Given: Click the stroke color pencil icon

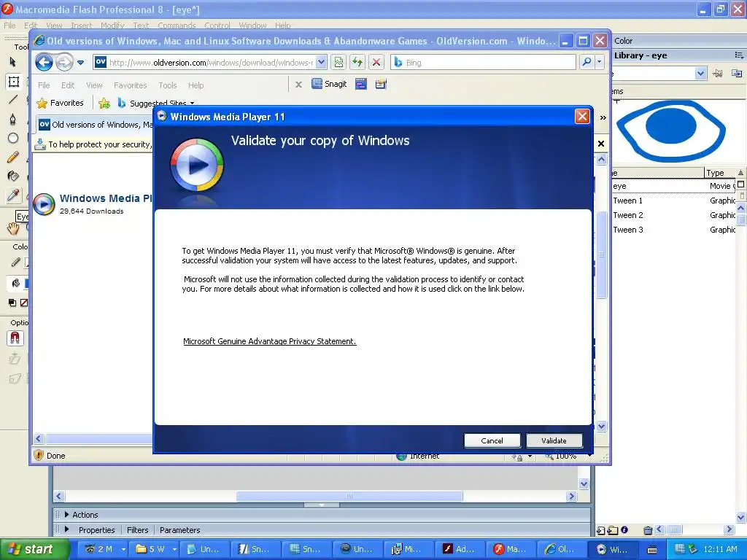Looking at the screenshot, I should click(x=15, y=262).
